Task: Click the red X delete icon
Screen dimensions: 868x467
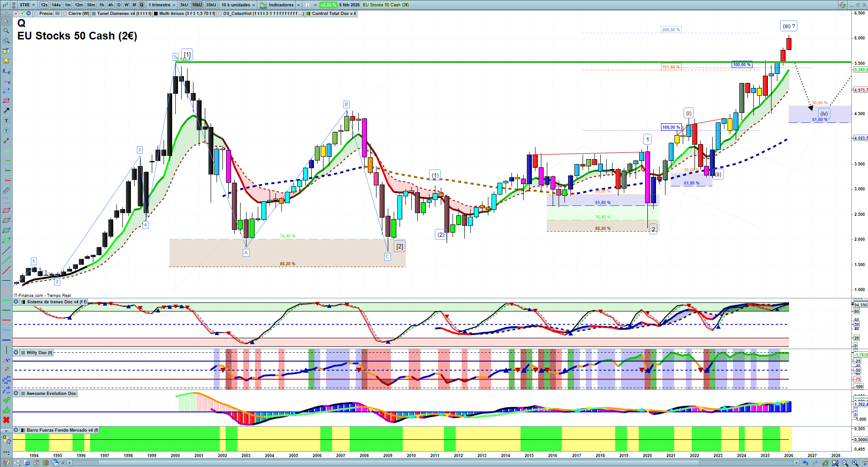Action: [x=6, y=420]
